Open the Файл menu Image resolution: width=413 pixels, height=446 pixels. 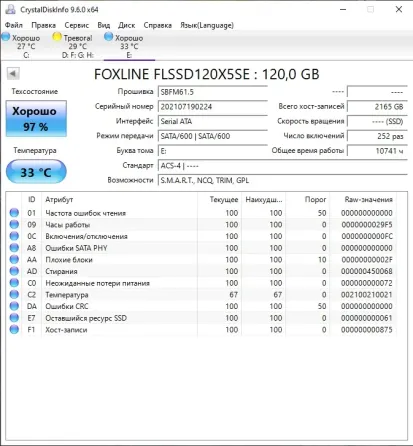pos(14,25)
